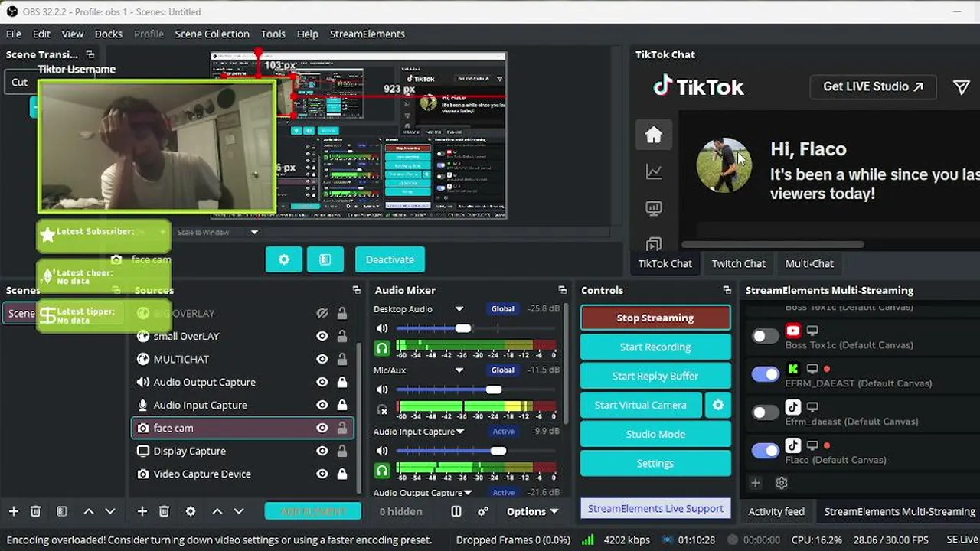Open TikTok analytics chart icon
The height and width of the screenshot is (551, 980).
[x=654, y=171]
